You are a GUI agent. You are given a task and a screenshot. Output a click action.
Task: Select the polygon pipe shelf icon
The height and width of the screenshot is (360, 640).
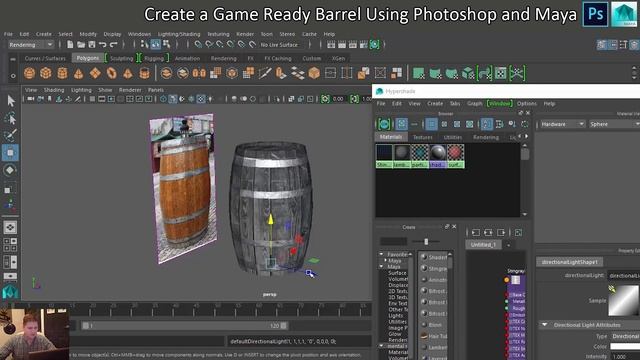[x=144, y=73]
